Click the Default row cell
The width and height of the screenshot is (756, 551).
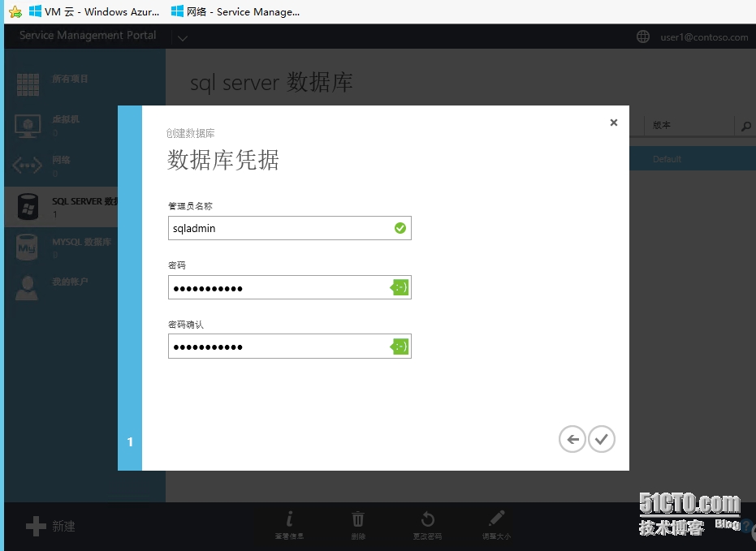coord(667,159)
